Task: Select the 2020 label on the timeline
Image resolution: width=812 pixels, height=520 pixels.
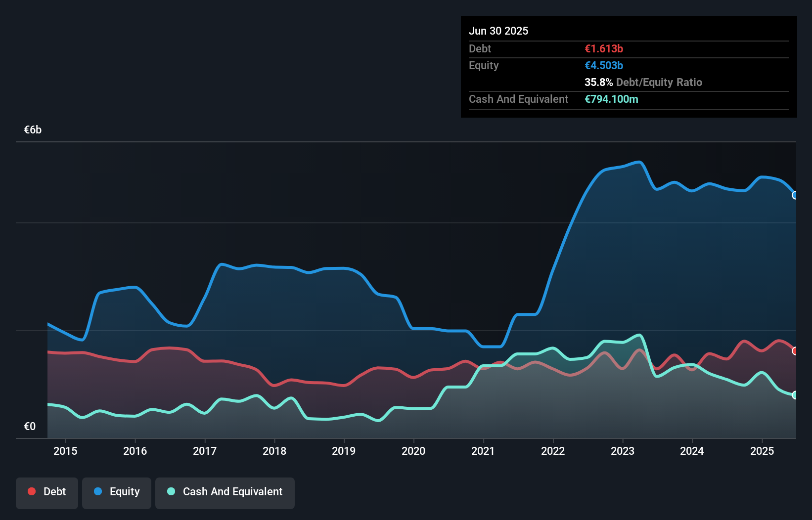Action: [x=414, y=451]
